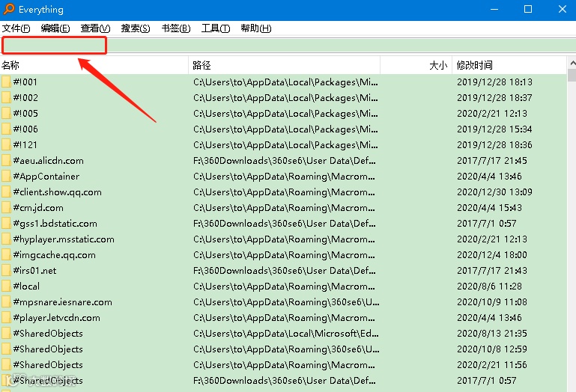This screenshot has height=392, width=576.
Task: Click folder icon next to #!002
Action: point(6,98)
